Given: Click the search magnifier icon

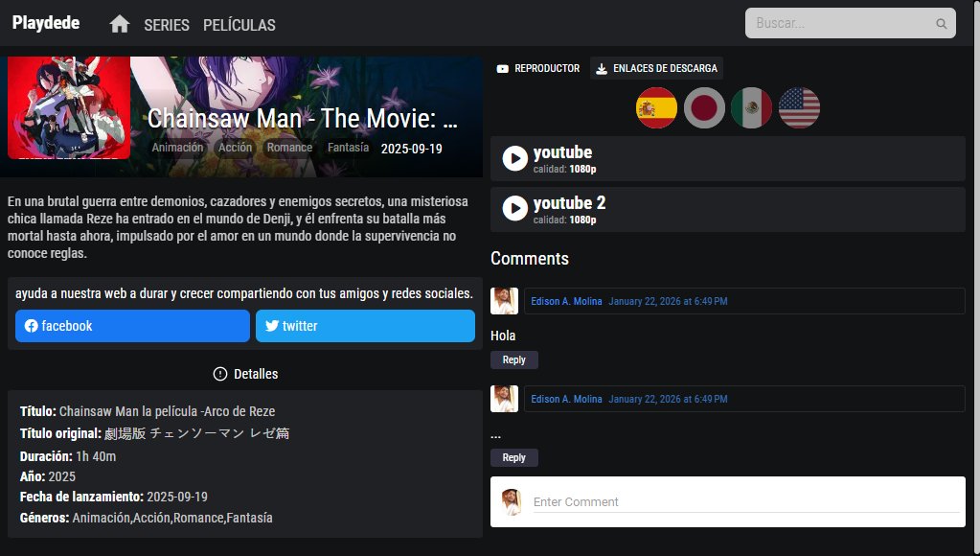Looking at the screenshot, I should (941, 24).
